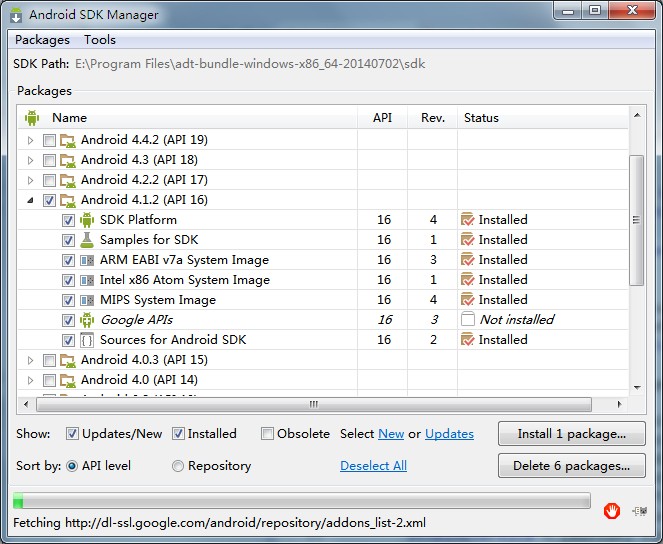Toggle the Installed filter checkbox
Image resolution: width=663 pixels, height=544 pixels.
178,434
